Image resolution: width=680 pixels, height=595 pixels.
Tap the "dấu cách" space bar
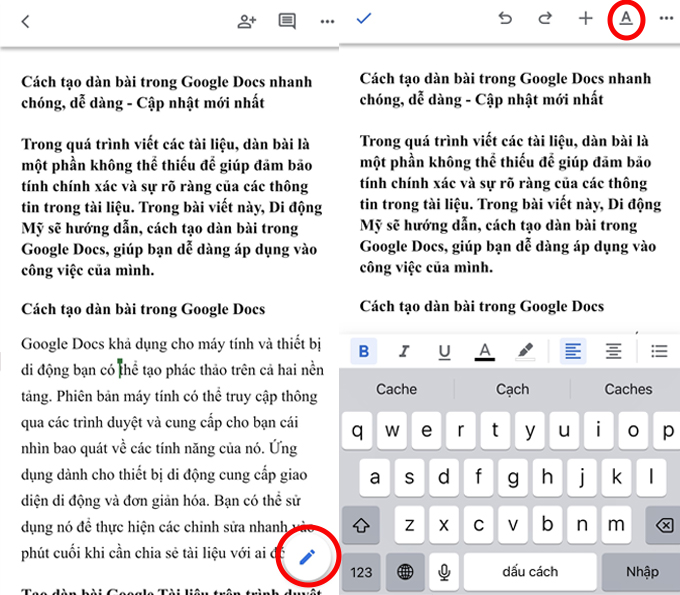(x=530, y=572)
